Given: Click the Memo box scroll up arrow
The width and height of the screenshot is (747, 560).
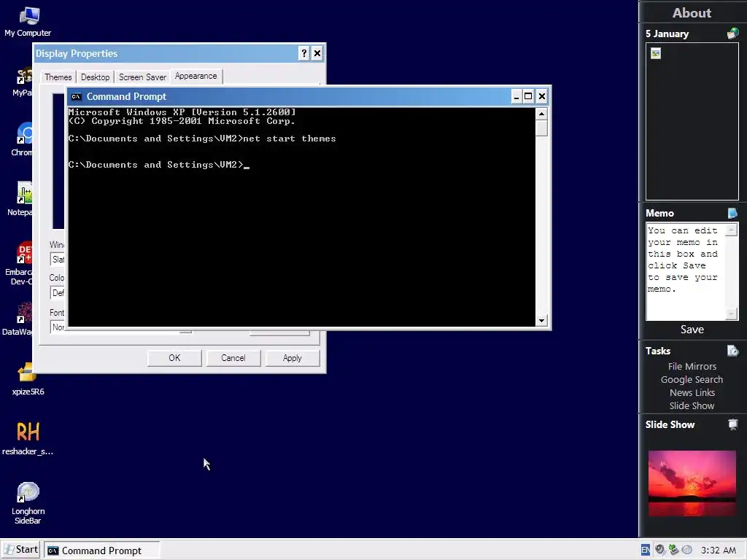Looking at the screenshot, I should pos(731,230).
